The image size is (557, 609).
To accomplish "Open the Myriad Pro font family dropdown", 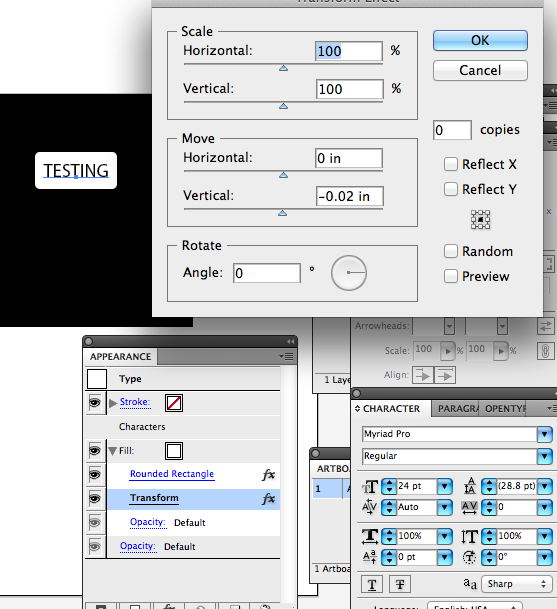I will tap(545, 434).
